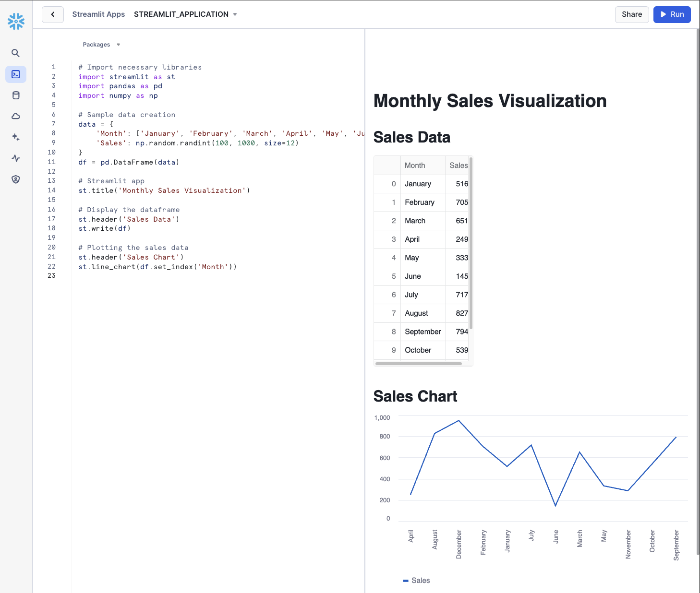Expand the Packages dropdown
700x593 pixels.
101,45
